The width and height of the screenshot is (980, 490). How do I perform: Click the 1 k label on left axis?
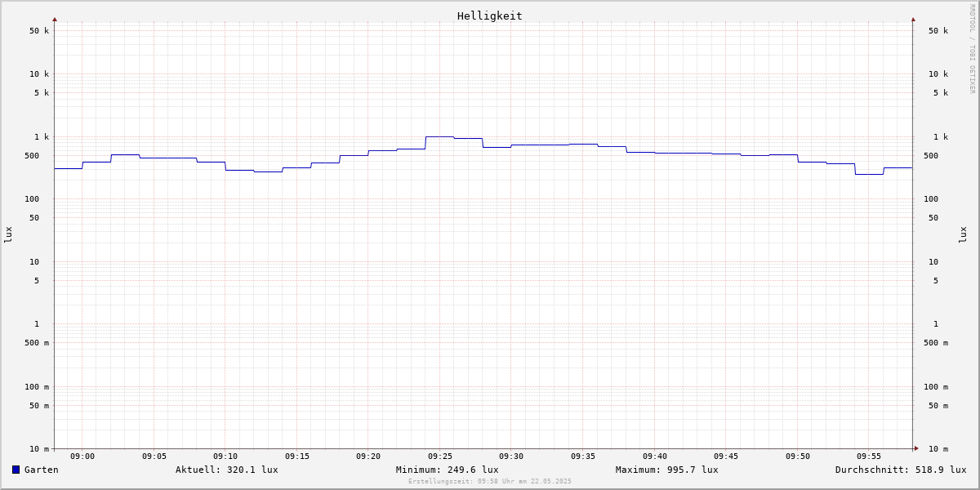(x=42, y=137)
